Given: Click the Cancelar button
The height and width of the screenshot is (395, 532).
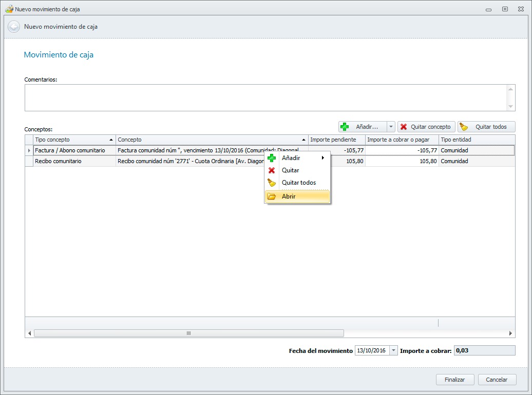Looking at the screenshot, I should point(497,380).
